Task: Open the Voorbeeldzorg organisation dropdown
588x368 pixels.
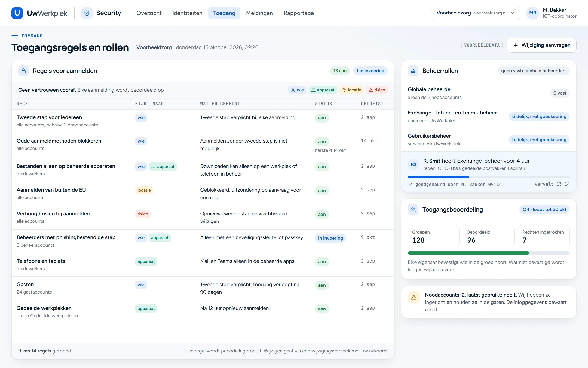Action: click(476, 13)
